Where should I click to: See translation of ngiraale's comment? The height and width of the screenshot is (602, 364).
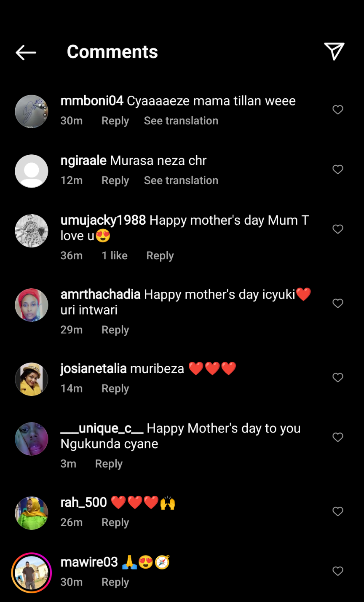(x=181, y=180)
